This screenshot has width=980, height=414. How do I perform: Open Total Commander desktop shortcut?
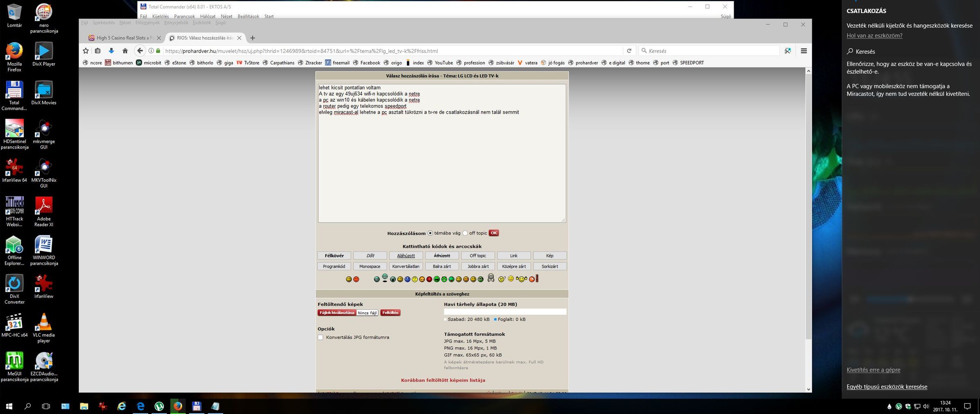click(x=14, y=96)
